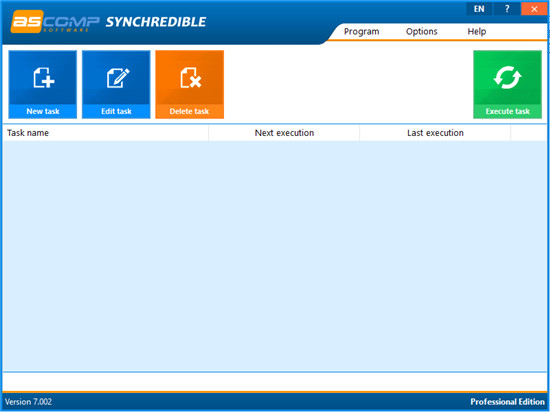
Task: Run the green Execute task button
Action: (x=507, y=84)
